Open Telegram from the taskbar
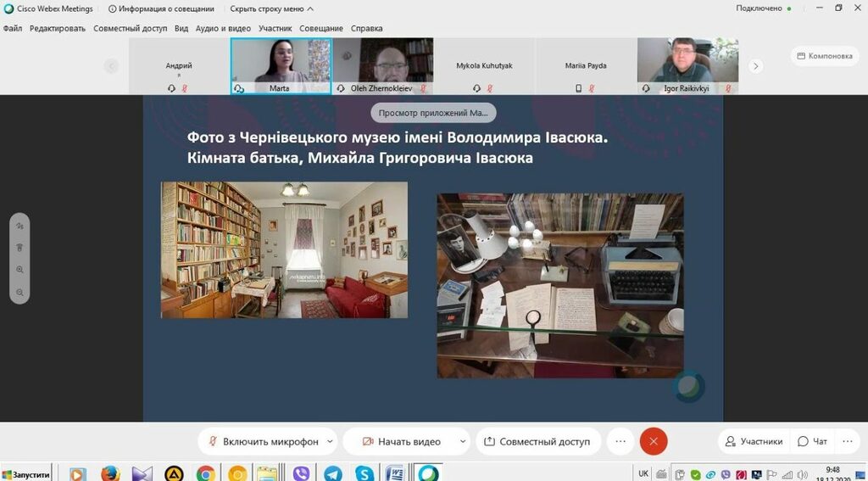 (x=333, y=473)
